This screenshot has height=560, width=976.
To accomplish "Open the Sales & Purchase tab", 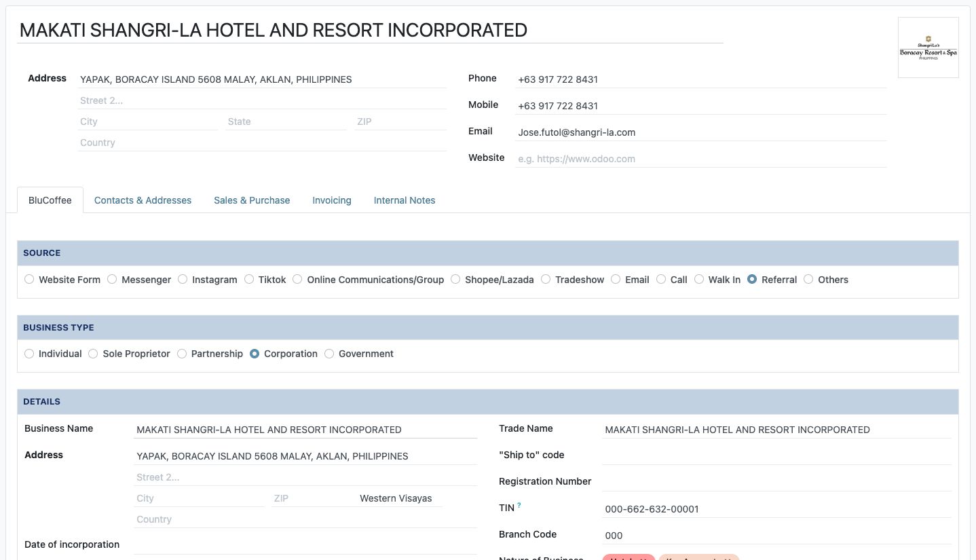I will click(252, 200).
